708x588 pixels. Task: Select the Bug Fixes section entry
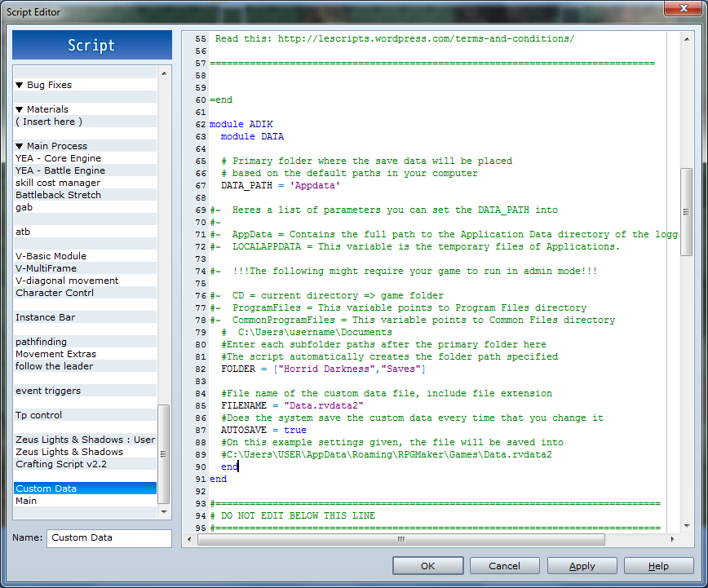(x=86, y=85)
